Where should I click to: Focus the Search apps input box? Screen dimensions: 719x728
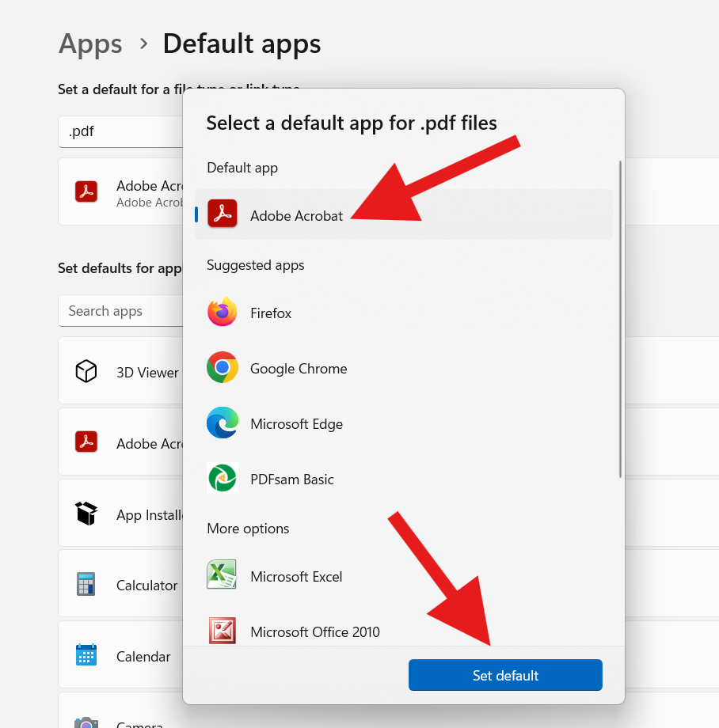[x=121, y=311]
